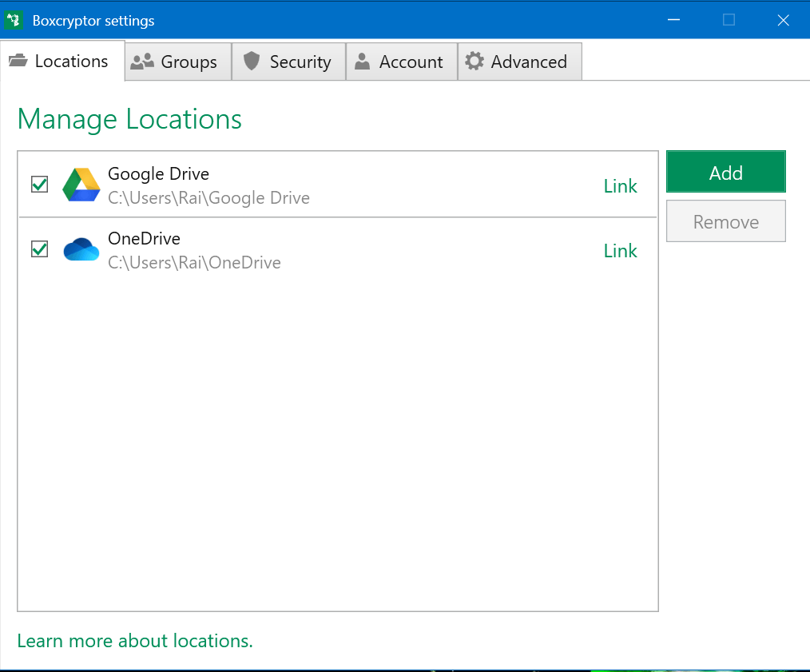Screen dimensions: 810x672
Task: Click Link for OneDrive
Action: (621, 251)
